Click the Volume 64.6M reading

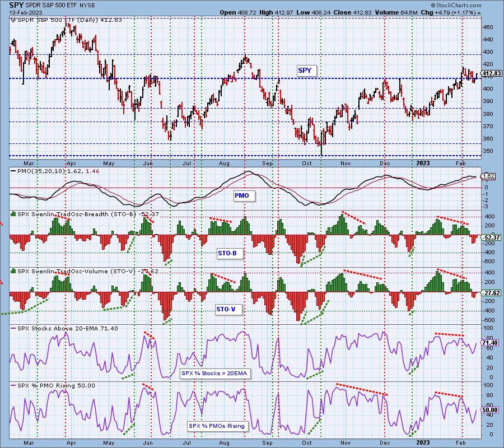pos(396,12)
